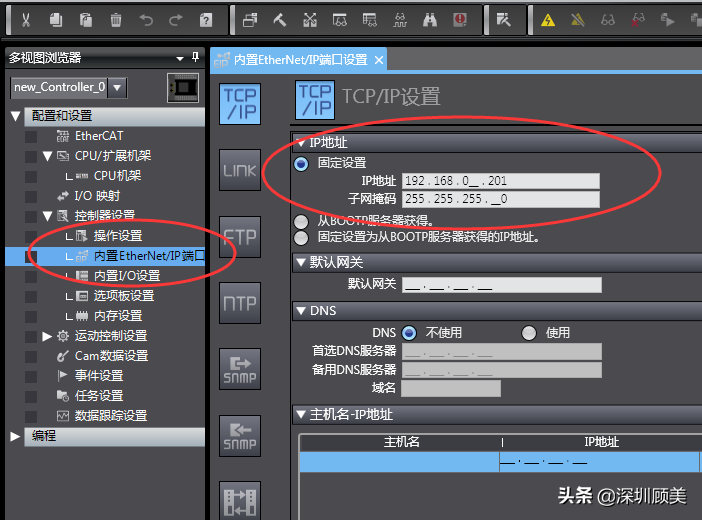
Task: Open 操作设置 tree item
Action: (x=118, y=236)
